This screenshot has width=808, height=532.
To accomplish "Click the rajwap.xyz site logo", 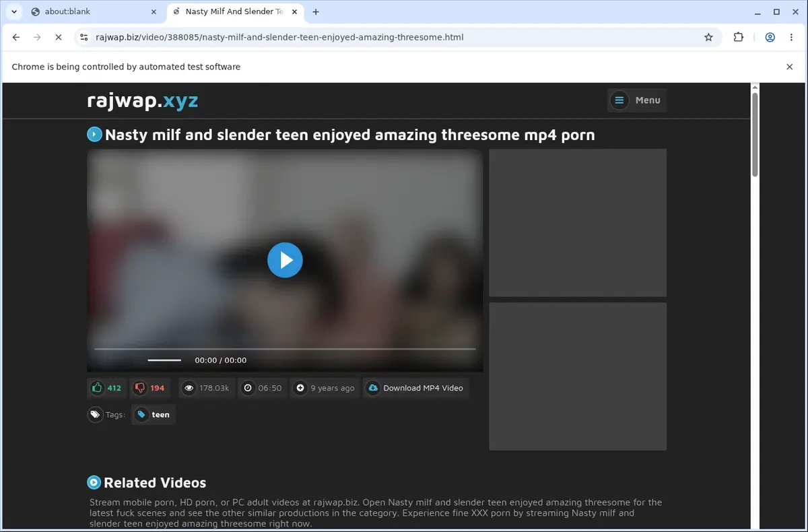I will pos(143,100).
